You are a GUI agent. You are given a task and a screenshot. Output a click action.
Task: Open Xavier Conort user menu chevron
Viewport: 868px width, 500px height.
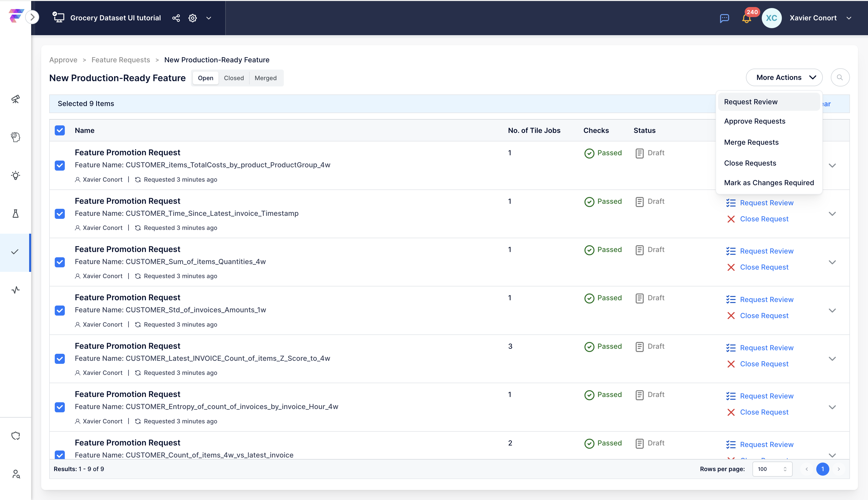click(x=849, y=18)
